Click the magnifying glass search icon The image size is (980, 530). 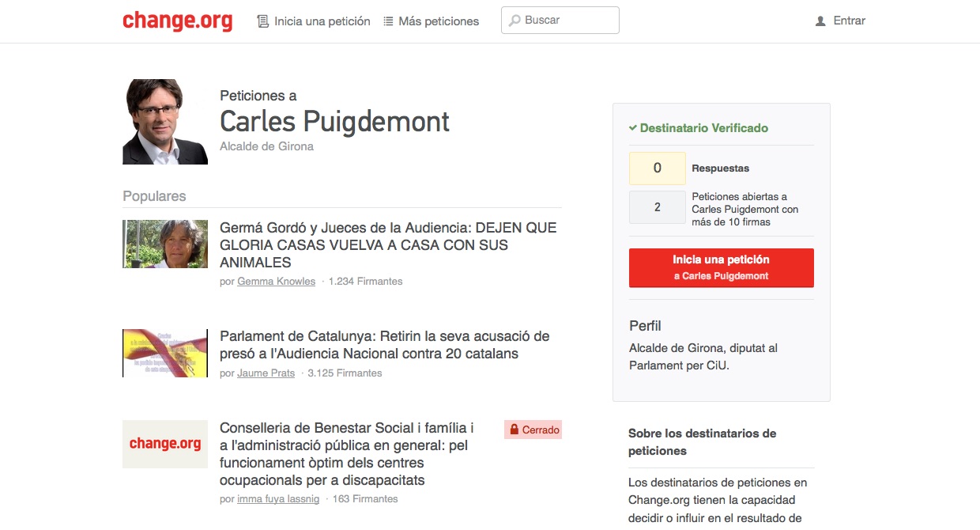tap(514, 21)
